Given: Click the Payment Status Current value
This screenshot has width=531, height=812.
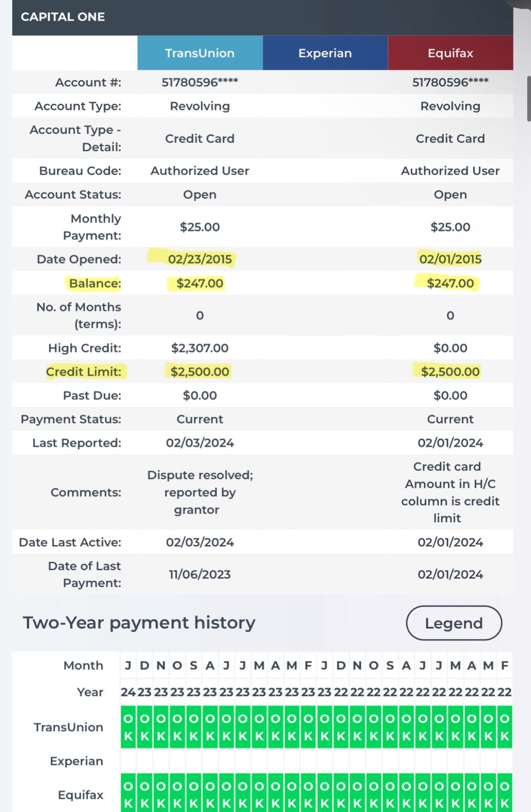Looking at the screenshot, I should 200,419.
